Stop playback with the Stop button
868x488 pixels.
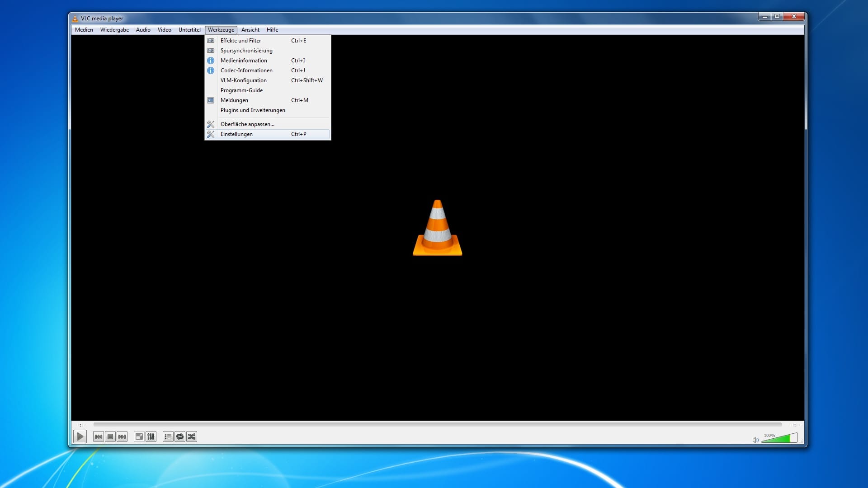(x=110, y=436)
